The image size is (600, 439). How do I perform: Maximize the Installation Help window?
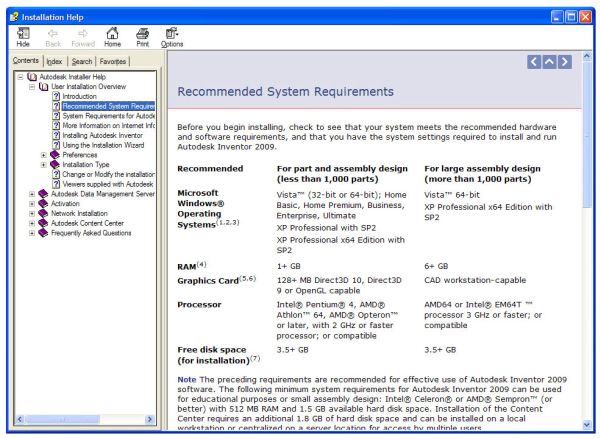571,17
